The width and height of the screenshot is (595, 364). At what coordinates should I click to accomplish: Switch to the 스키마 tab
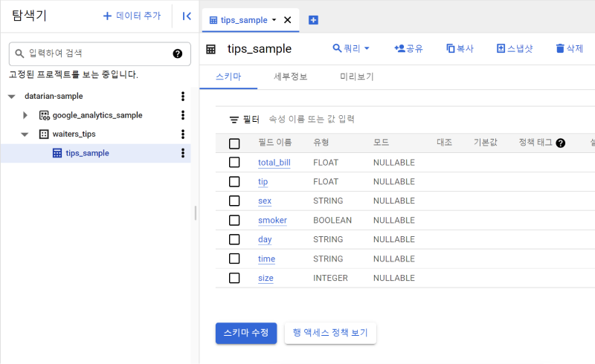click(228, 77)
